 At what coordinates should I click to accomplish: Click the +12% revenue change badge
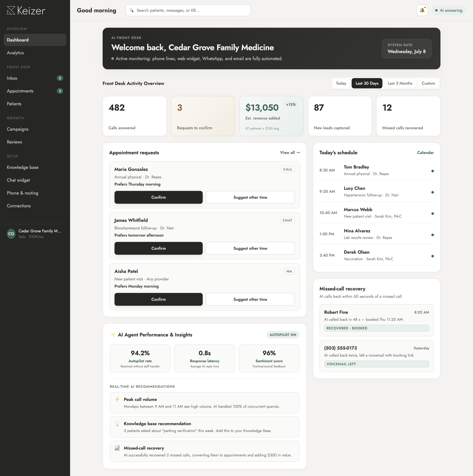(290, 104)
